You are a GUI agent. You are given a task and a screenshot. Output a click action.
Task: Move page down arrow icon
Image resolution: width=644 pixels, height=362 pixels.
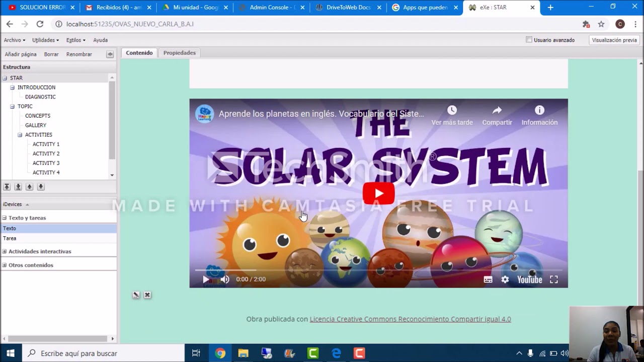point(41,187)
